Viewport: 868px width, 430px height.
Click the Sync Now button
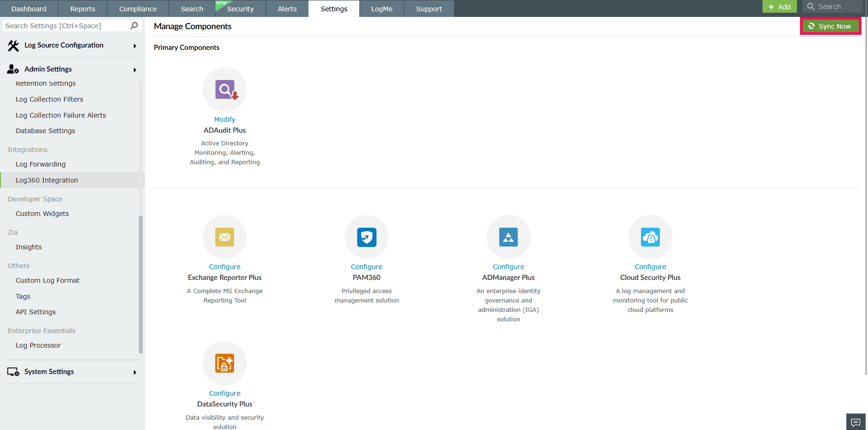click(830, 26)
